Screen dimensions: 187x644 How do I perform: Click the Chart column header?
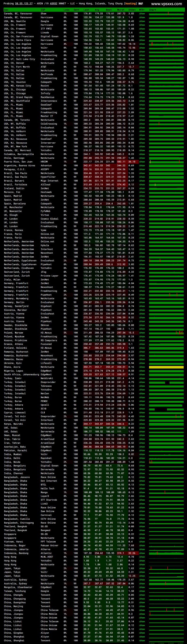[152, 10]
